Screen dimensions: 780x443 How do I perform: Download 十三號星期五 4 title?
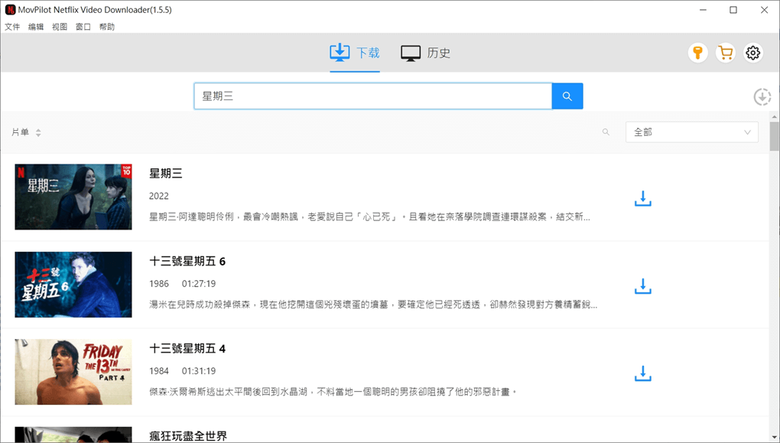pos(643,373)
